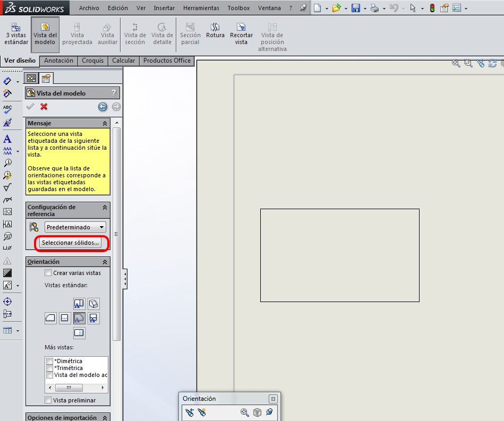This screenshot has height=421, width=504.
Task: Choose the Rotura view tool
Action: 215,31
